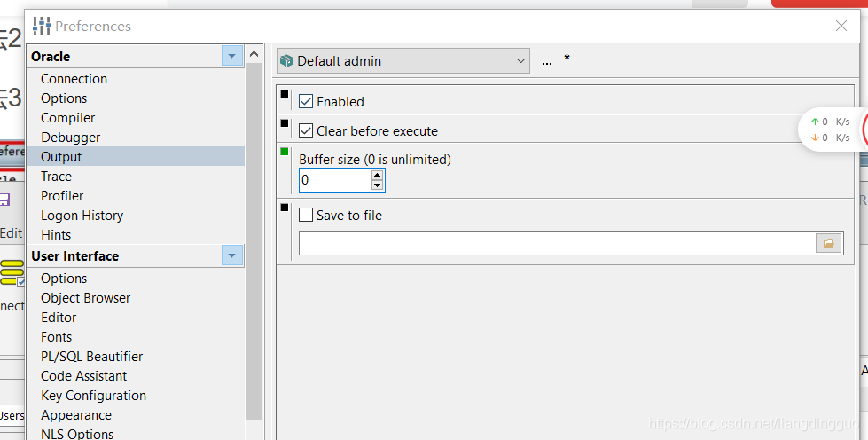Click the black indicator beside Enabled
The width and height of the screenshot is (868, 440).
[x=285, y=93]
